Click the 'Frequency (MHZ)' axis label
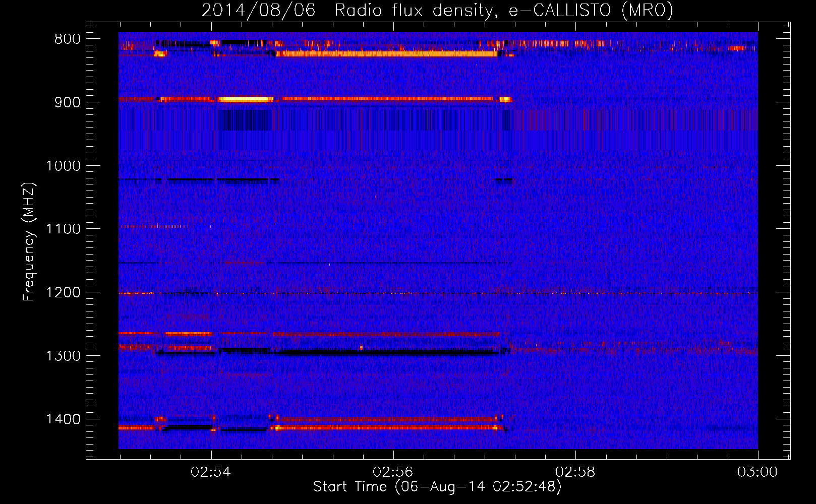The height and width of the screenshot is (504, 816). point(29,242)
